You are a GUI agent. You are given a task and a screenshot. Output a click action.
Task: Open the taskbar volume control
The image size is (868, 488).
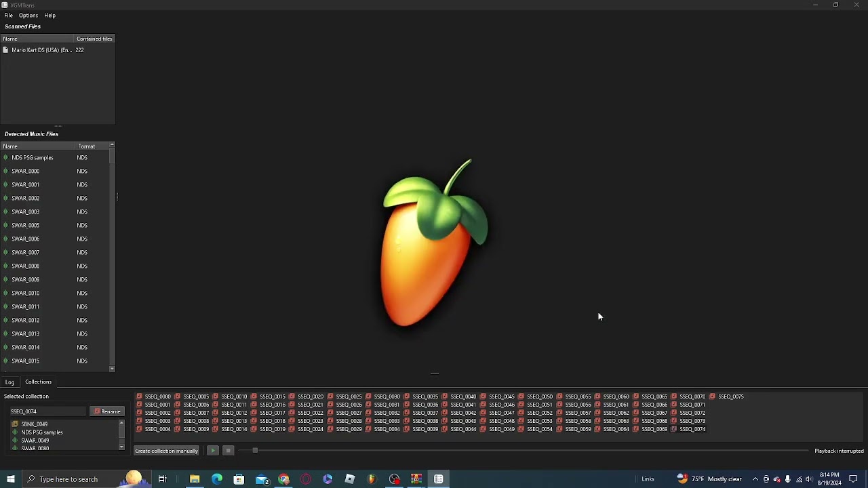pyautogui.click(x=808, y=479)
